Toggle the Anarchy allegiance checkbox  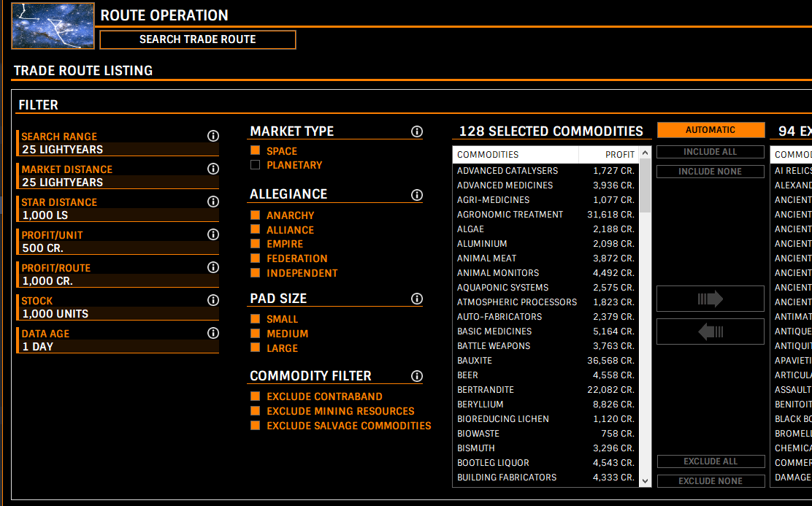click(256, 215)
